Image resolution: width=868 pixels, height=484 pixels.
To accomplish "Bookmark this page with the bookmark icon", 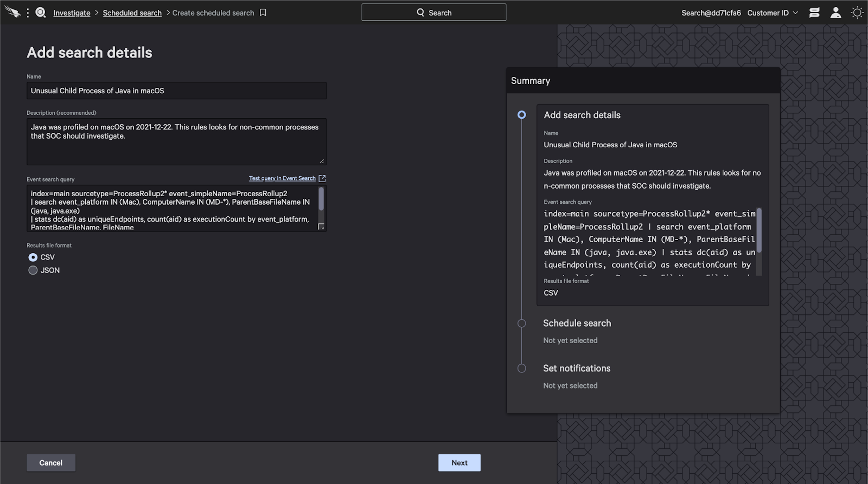I will [263, 13].
